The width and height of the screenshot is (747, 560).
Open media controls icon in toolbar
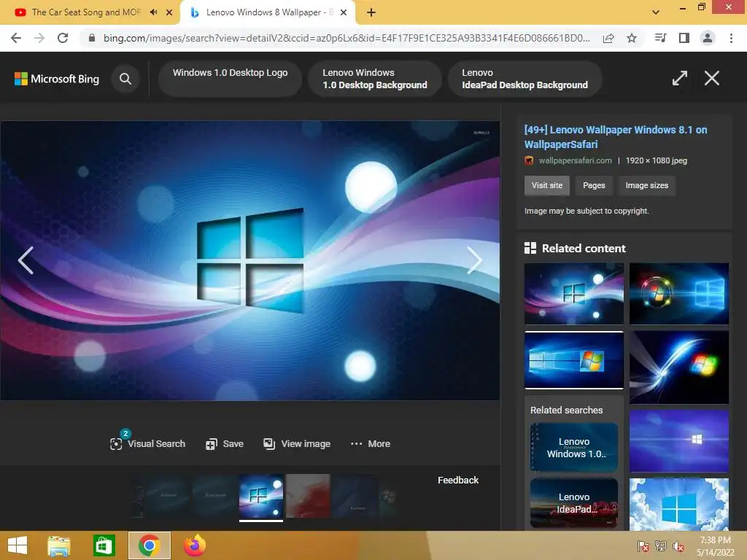[660, 38]
